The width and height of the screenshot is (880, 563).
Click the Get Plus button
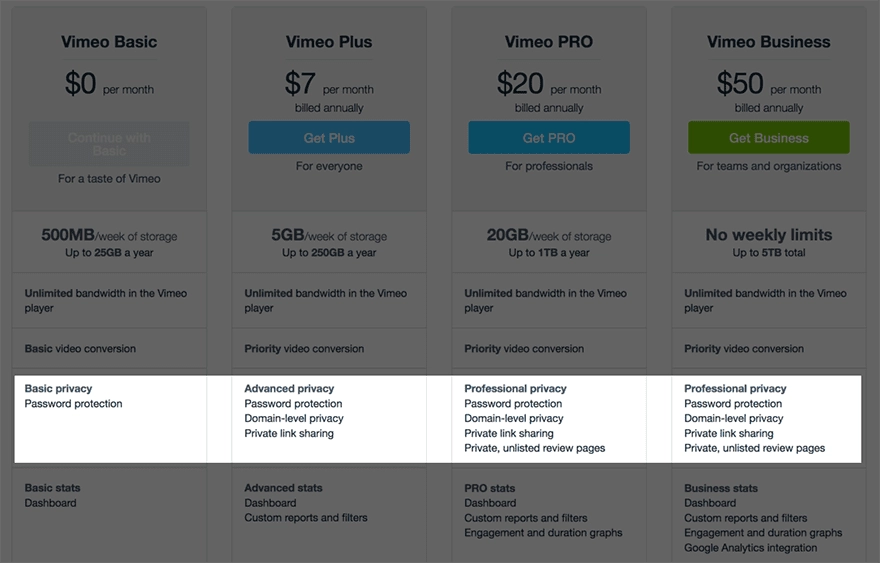pyautogui.click(x=329, y=138)
